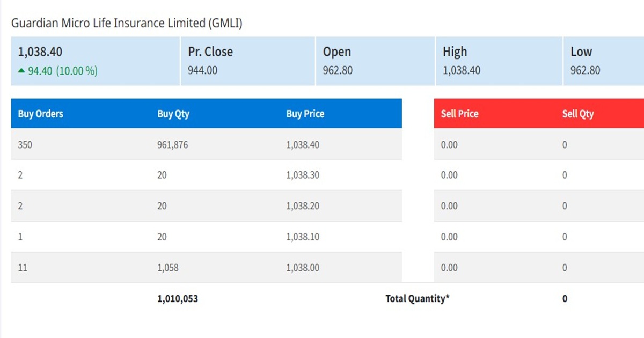Click the High 1,038.40 box
This screenshot has width=644, height=338.
498,61
